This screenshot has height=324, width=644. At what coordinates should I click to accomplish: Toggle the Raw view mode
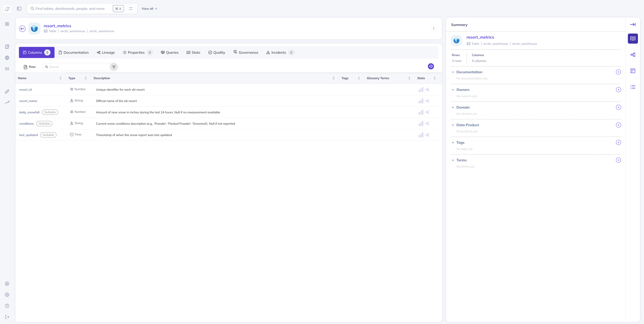(x=29, y=67)
